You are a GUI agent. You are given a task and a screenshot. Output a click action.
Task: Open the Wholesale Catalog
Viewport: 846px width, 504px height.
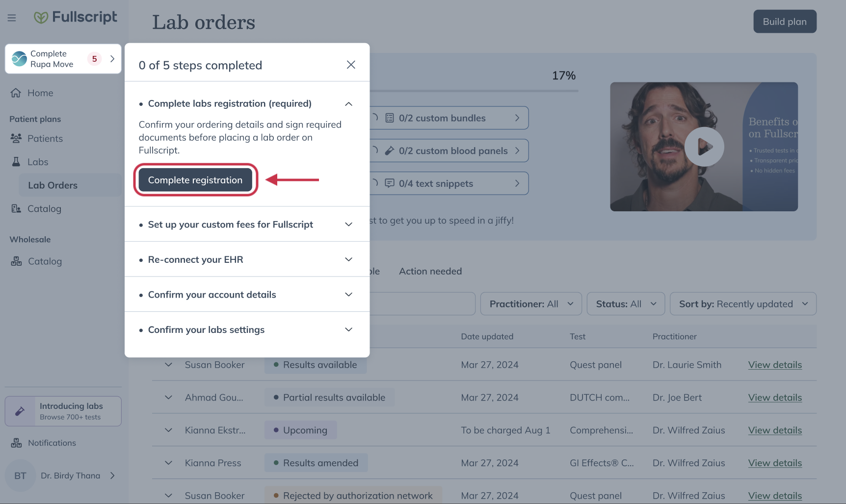point(43,261)
